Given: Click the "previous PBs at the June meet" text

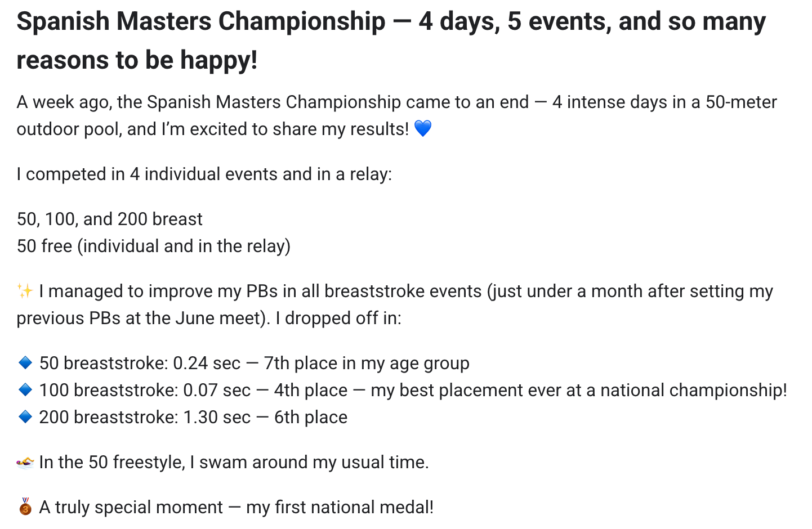Looking at the screenshot, I should [x=140, y=319].
